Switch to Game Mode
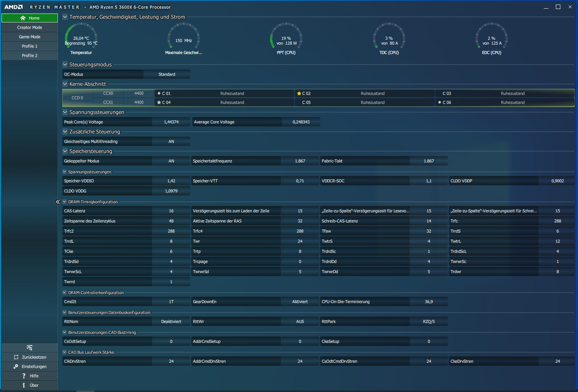 (x=30, y=37)
